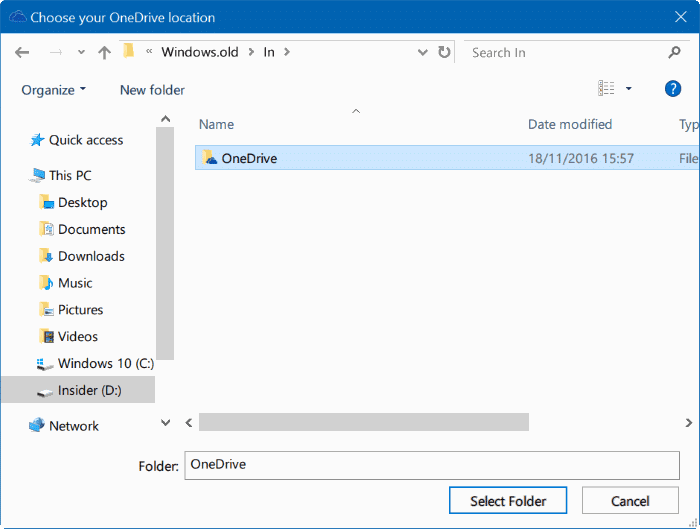Click the horizontal scrollbar left arrow

click(189, 422)
